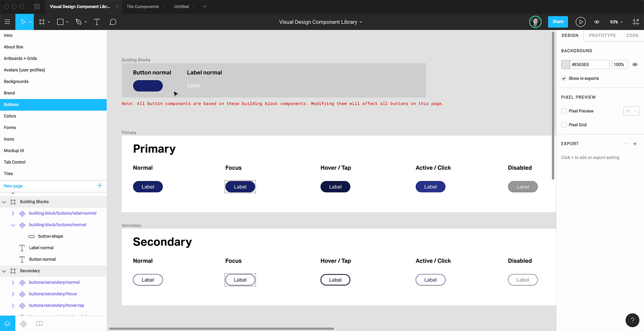Viewport: 644px width, 331px height.
Task: Open file title dropdown menu
Action: (x=361, y=22)
